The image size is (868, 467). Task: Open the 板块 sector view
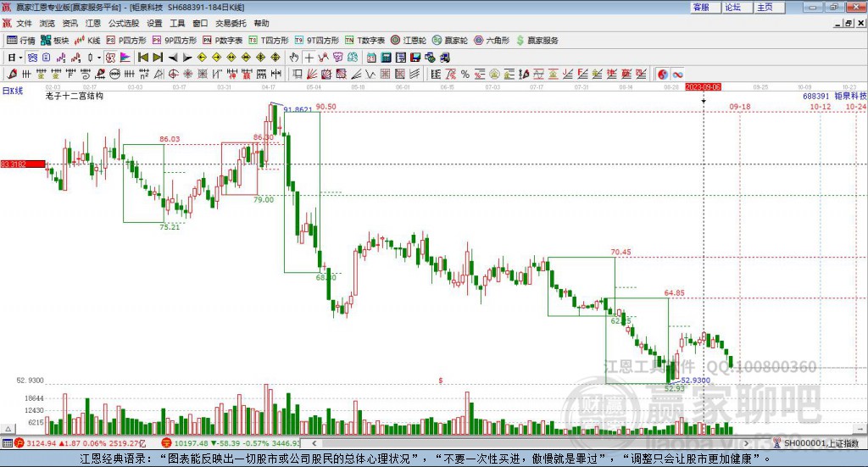[55, 41]
